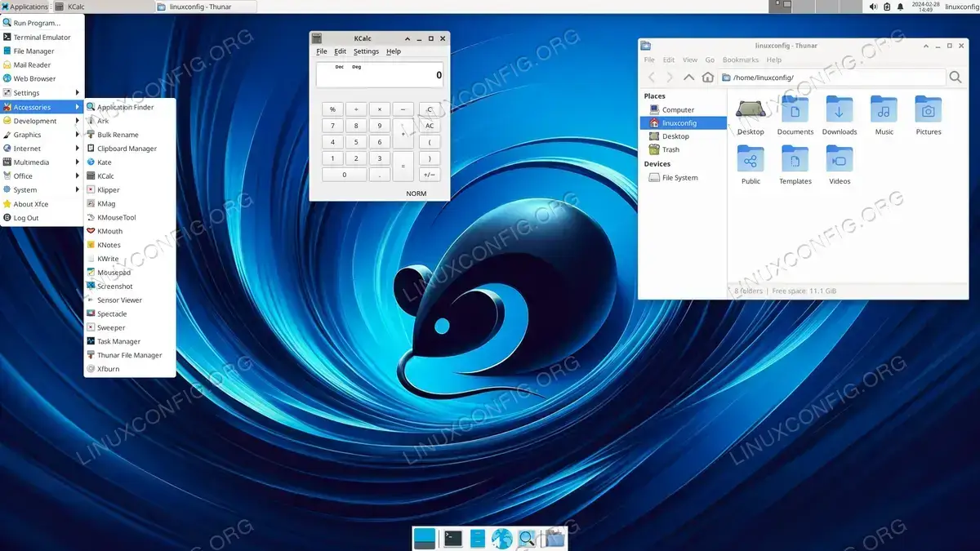This screenshot has width=980, height=551.
Task: Go back in Thunar navigation
Action: (651, 77)
